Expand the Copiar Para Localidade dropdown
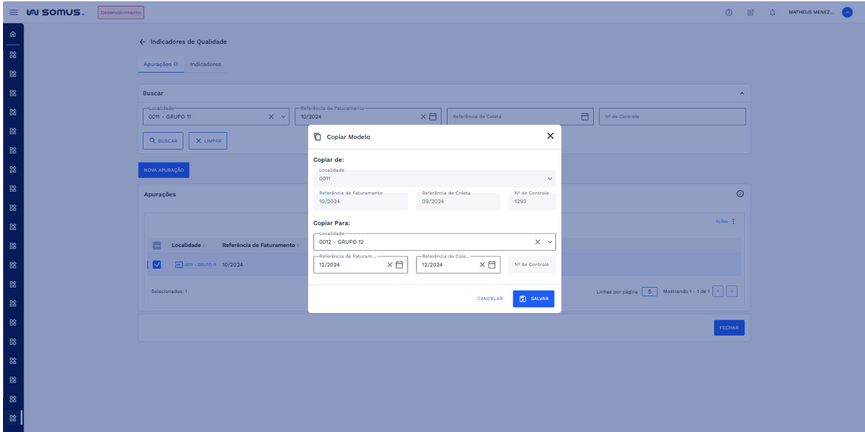Image resolution: width=865 pixels, height=432 pixels. [x=550, y=242]
